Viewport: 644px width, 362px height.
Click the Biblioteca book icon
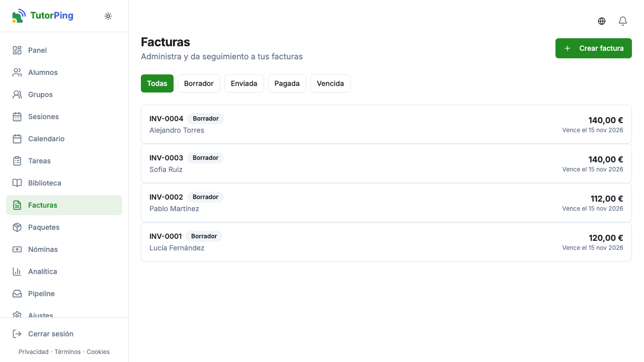click(x=17, y=183)
